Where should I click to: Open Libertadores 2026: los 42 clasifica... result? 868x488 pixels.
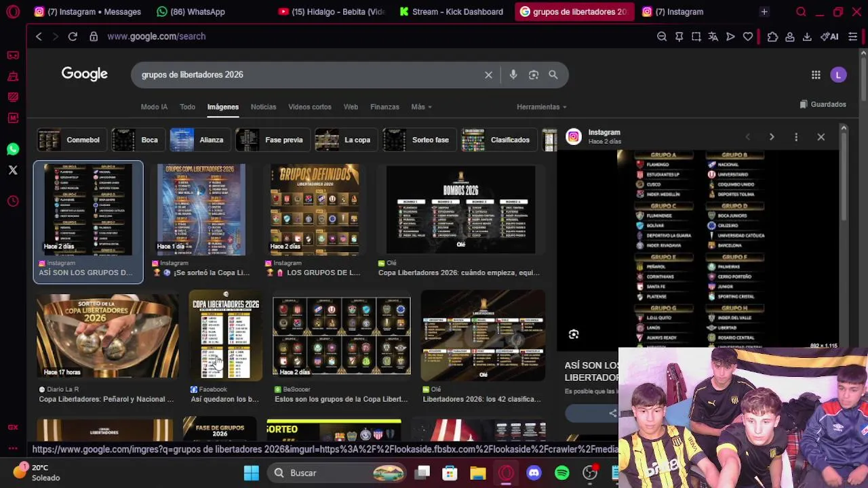[x=481, y=399]
